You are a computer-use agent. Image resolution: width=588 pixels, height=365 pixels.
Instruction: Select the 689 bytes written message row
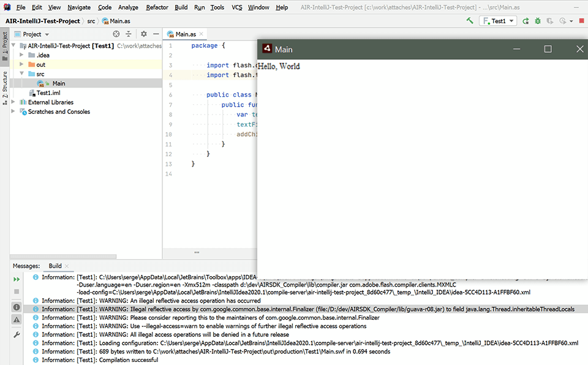[x=306, y=352]
